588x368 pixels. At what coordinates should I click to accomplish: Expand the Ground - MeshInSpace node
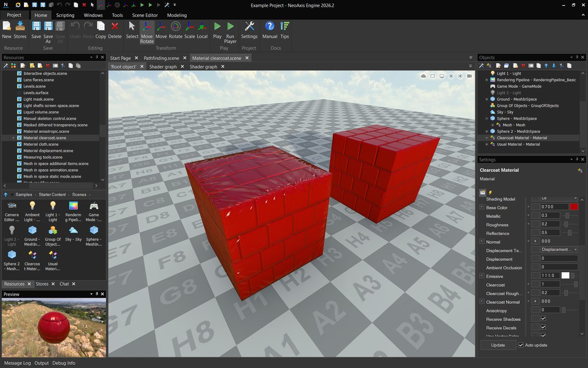(x=487, y=99)
